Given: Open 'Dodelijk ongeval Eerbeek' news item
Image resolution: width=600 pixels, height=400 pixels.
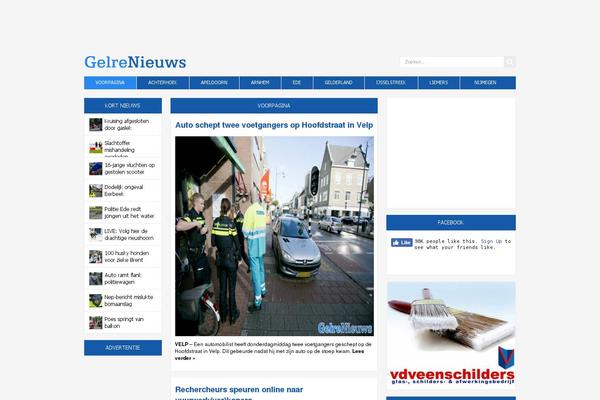Looking at the screenshot, I should pyautogui.click(x=124, y=191).
